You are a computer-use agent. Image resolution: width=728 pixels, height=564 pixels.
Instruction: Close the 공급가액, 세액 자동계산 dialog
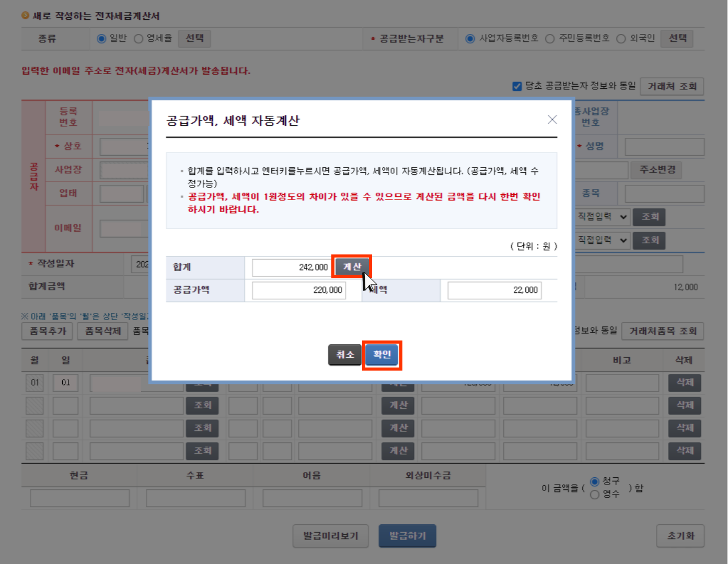(552, 120)
